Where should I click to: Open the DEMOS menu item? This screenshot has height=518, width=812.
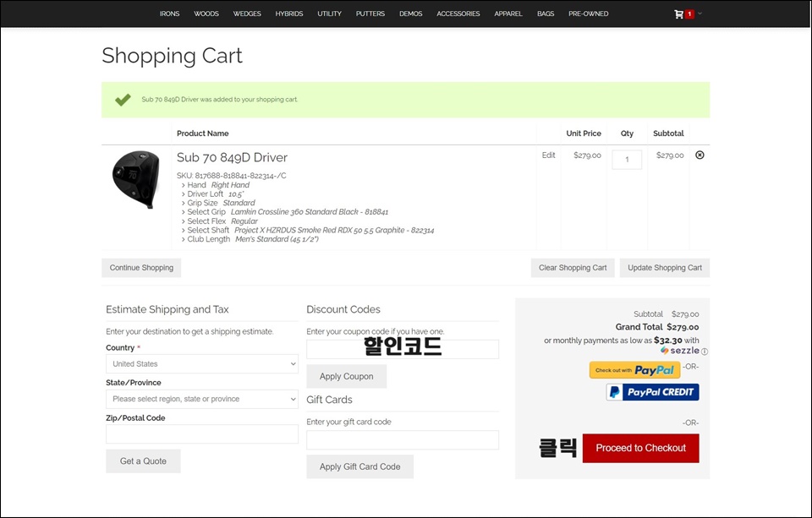coord(411,14)
